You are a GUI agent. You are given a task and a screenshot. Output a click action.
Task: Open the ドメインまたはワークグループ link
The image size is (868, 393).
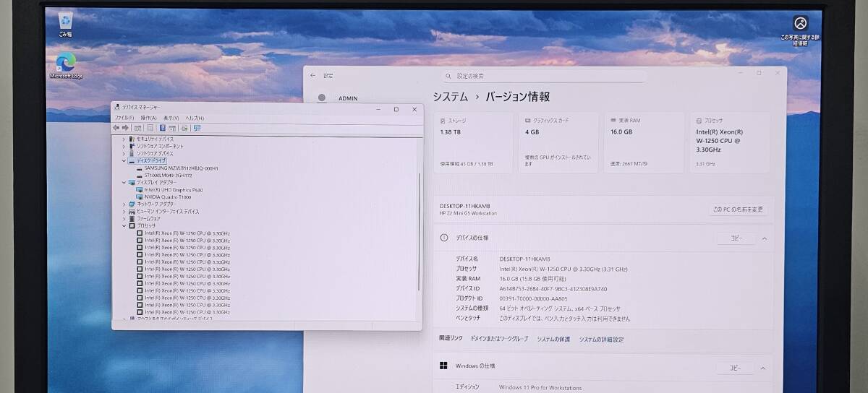click(x=499, y=339)
